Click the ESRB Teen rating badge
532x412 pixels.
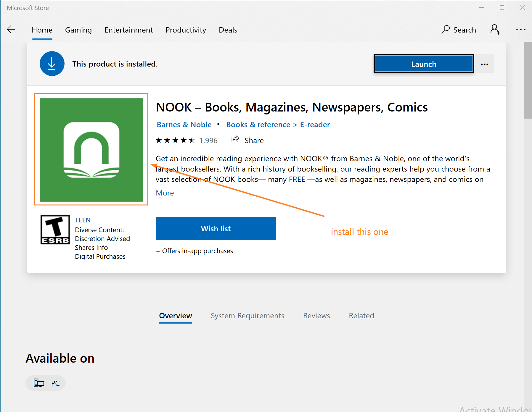55,230
